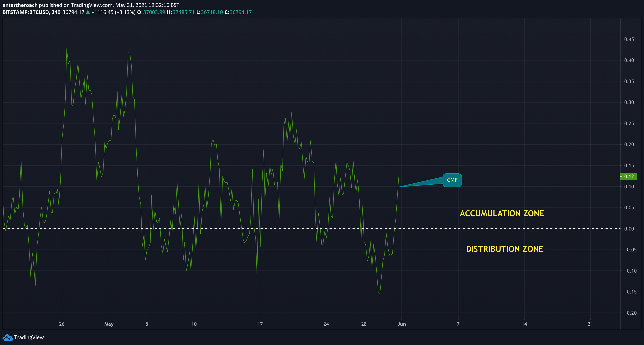This screenshot has width=644, height=345.
Task: Click the entertheroach author name
Action: [x=20, y=5]
